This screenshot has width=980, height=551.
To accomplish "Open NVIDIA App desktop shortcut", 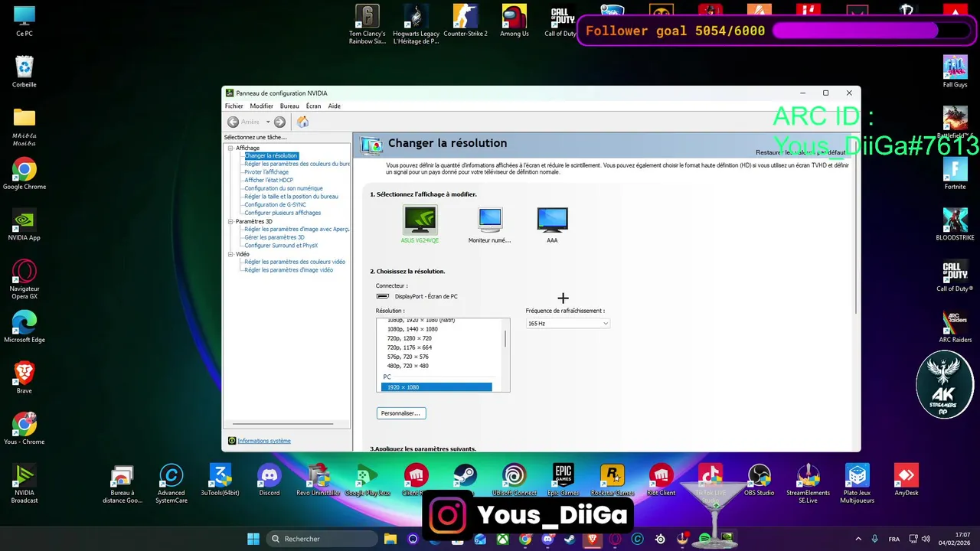I will [x=24, y=225].
